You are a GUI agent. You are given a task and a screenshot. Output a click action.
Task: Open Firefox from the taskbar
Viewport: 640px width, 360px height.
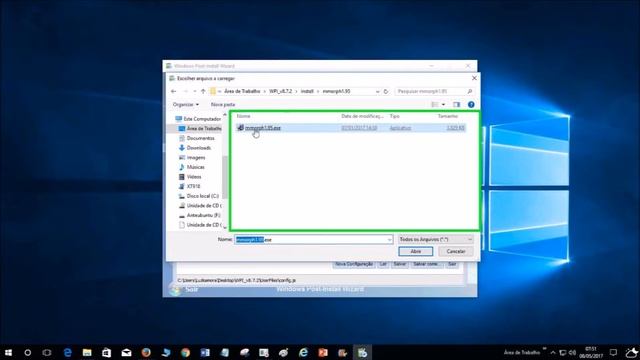[146, 352]
